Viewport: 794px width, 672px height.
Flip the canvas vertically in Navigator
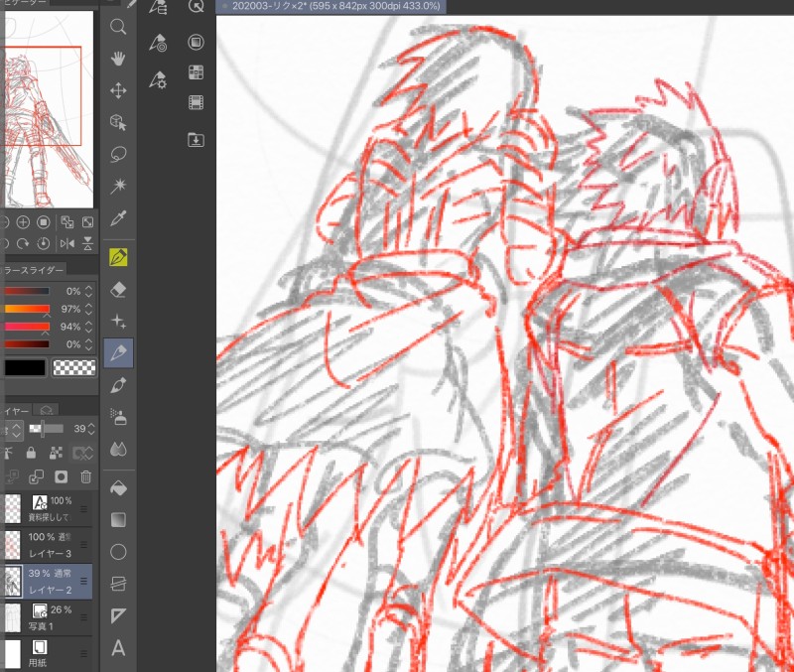87,244
